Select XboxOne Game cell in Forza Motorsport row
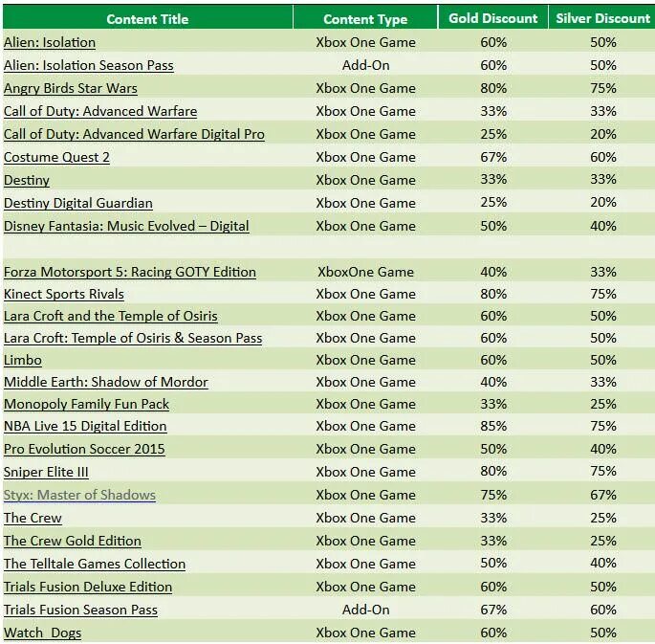This screenshot has width=655, height=644. click(365, 272)
